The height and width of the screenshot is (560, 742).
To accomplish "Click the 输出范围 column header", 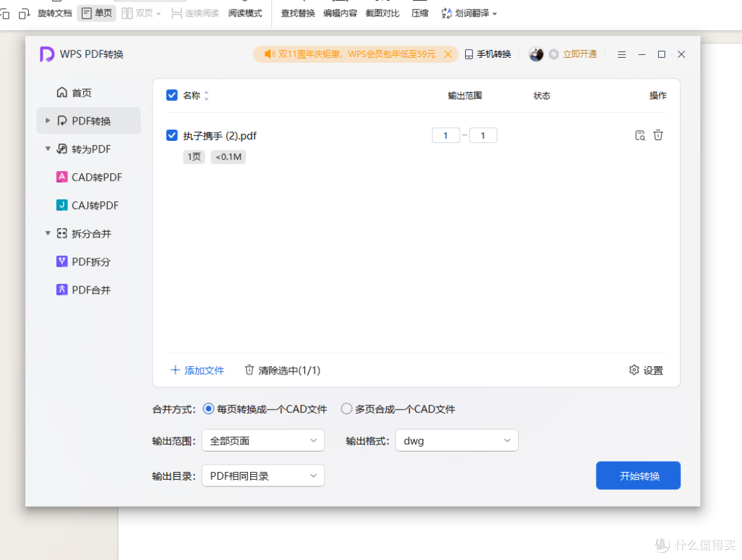I will click(464, 96).
